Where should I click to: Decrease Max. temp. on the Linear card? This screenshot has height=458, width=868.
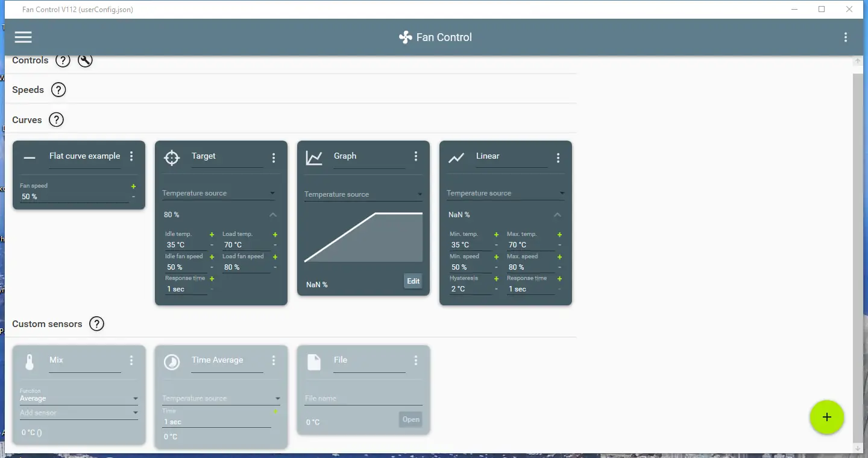click(x=559, y=245)
